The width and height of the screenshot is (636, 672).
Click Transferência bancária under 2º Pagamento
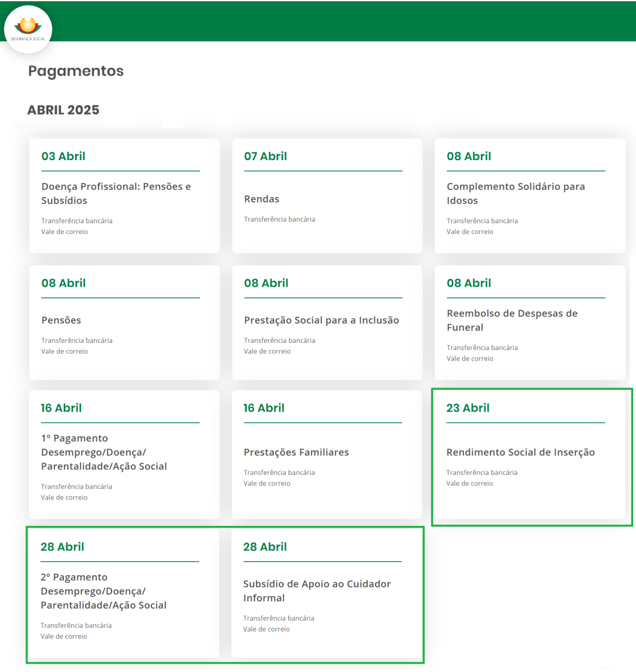click(76, 626)
